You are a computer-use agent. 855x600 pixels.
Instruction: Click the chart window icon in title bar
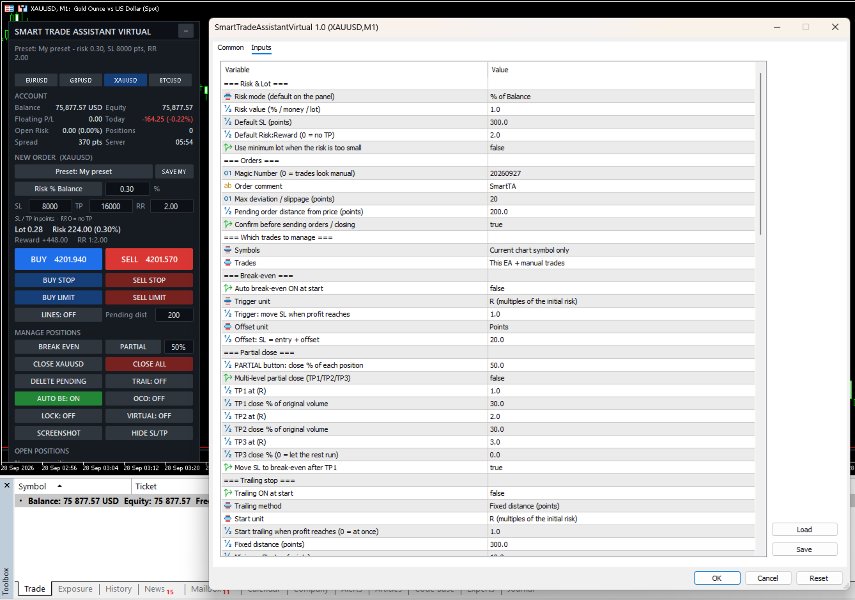9,9
